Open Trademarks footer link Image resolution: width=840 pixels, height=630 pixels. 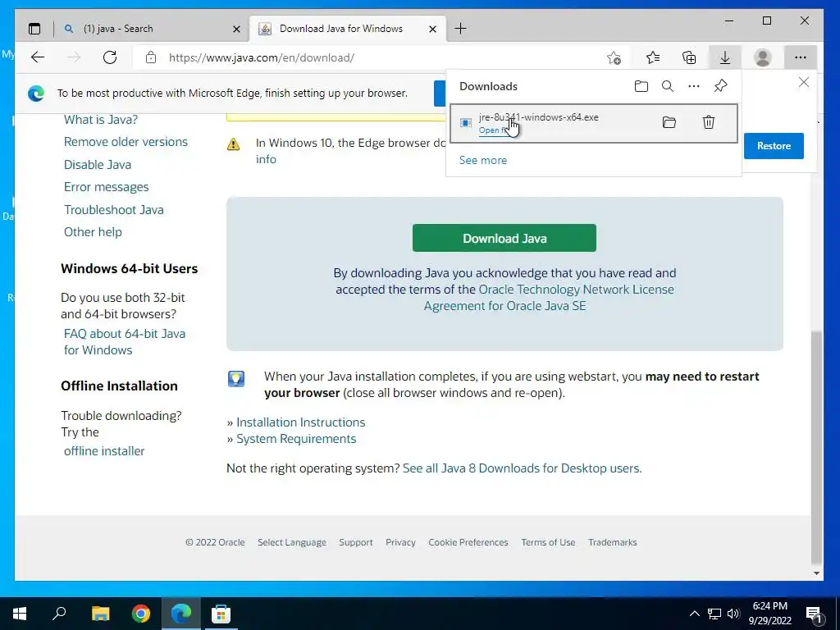pyautogui.click(x=612, y=542)
